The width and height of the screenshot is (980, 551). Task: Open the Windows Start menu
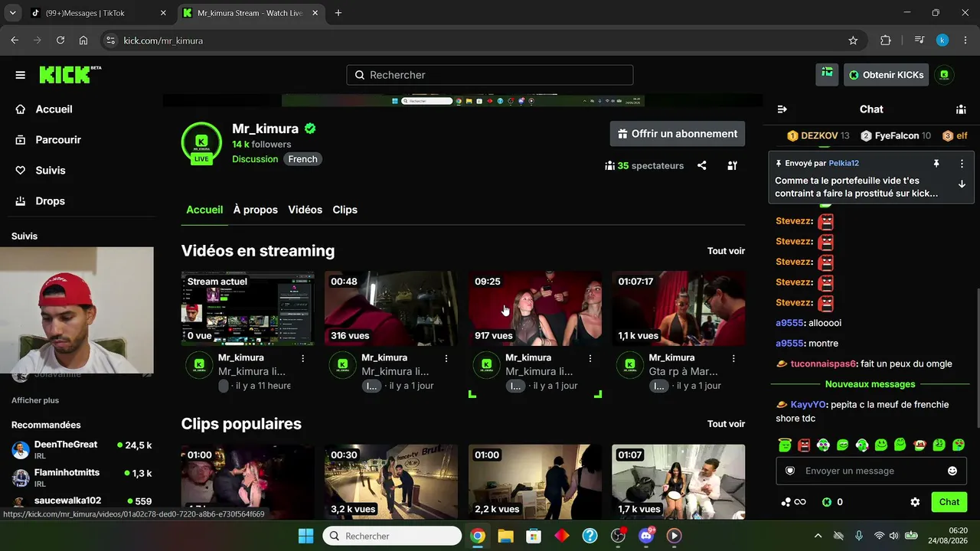[305, 536]
